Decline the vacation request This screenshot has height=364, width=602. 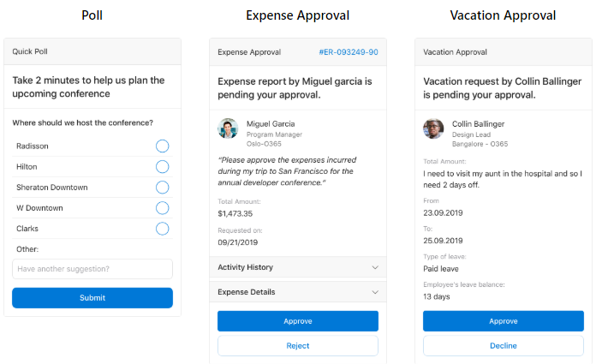504,346
